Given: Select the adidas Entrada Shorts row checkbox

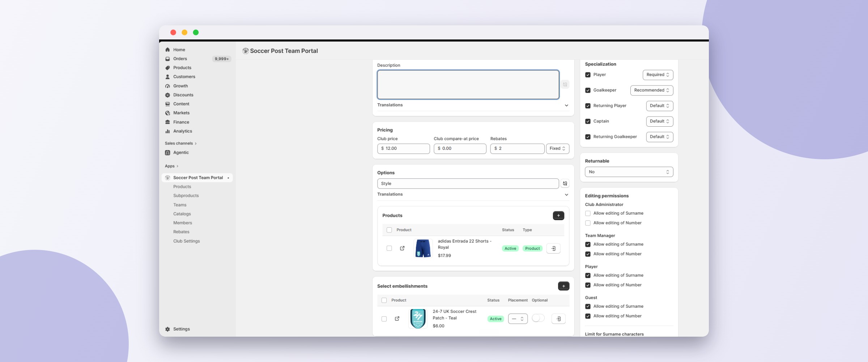Looking at the screenshot, I should point(389,248).
